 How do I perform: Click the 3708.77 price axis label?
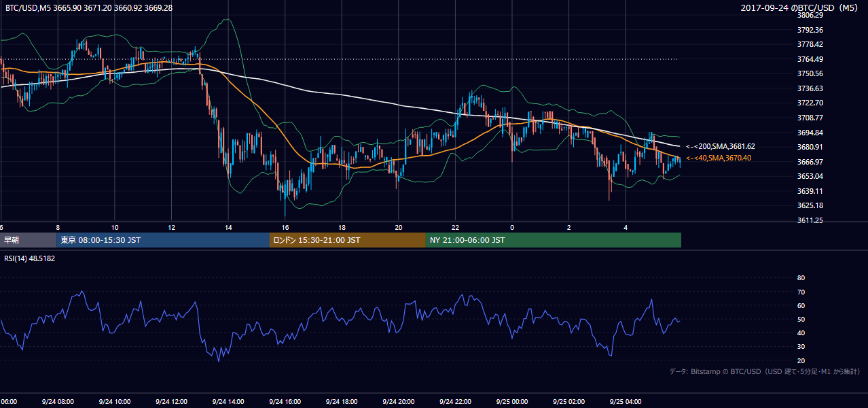[810, 118]
